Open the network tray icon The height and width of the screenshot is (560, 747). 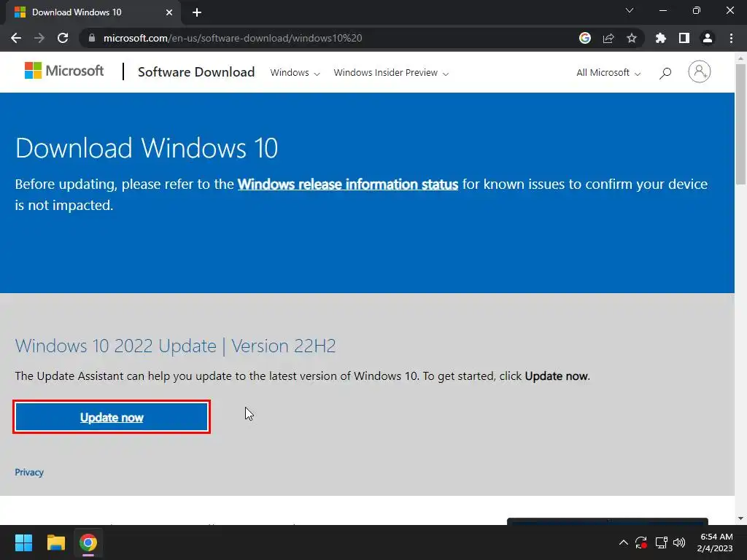coord(661,542)
